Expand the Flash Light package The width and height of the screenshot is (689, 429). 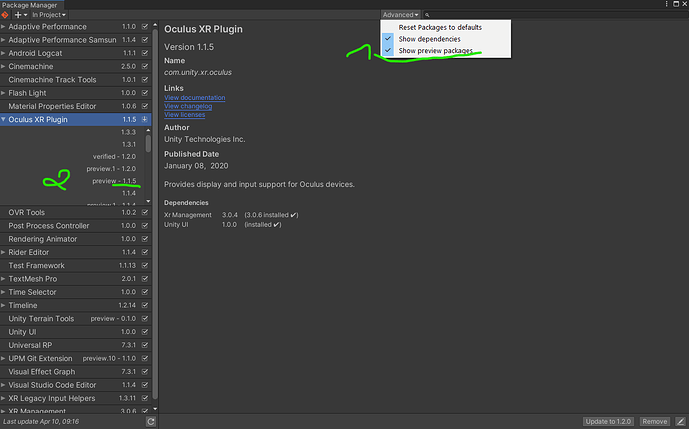tap(3, 93)
